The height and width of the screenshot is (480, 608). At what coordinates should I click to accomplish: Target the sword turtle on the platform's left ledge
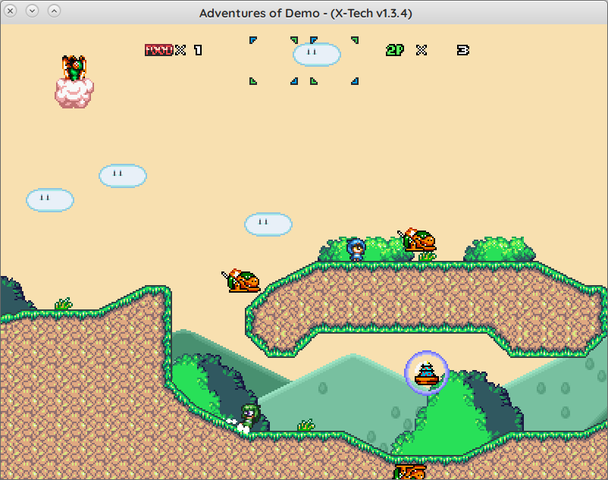pos(241,280)
